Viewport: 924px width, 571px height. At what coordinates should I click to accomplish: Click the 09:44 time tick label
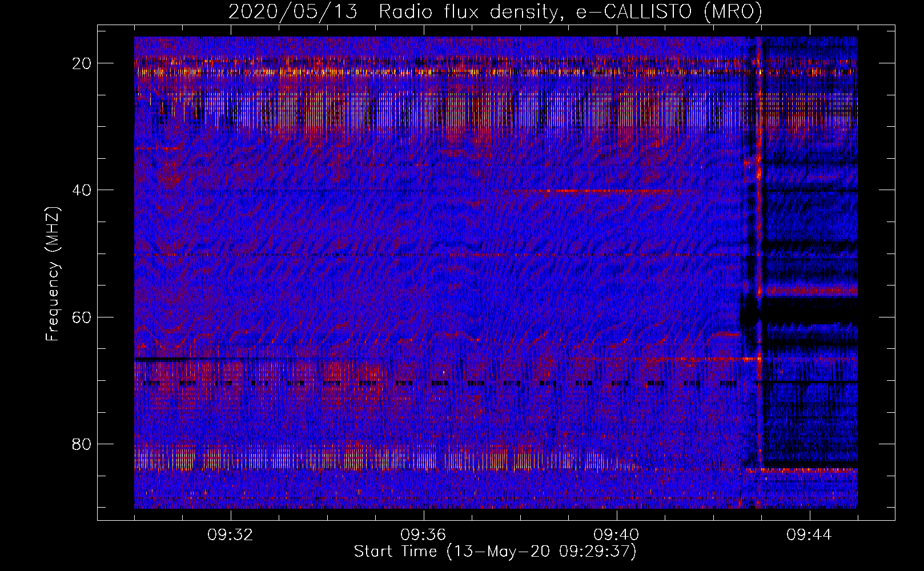[809, 535]
